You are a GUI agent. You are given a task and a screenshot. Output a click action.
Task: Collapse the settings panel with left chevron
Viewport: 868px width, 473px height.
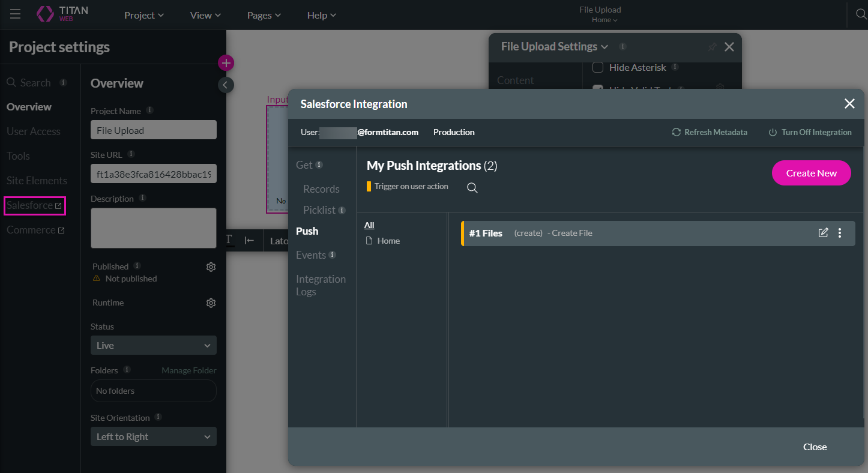pos(225,85)
